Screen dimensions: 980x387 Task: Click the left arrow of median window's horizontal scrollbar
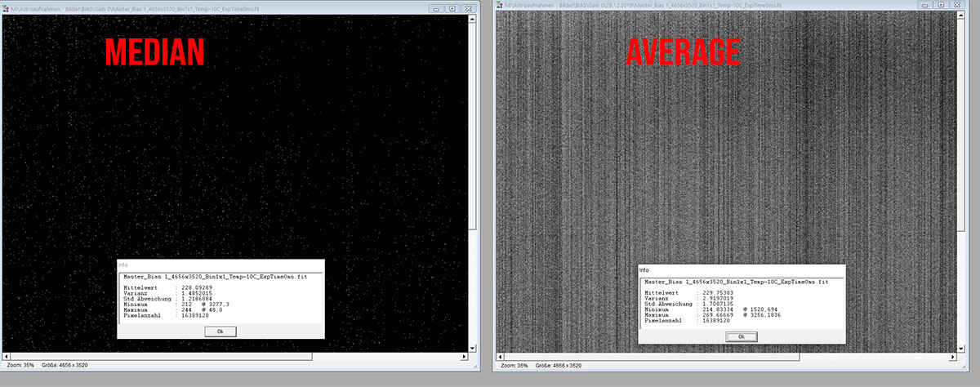pyautogui.click(x=7, y=356)
